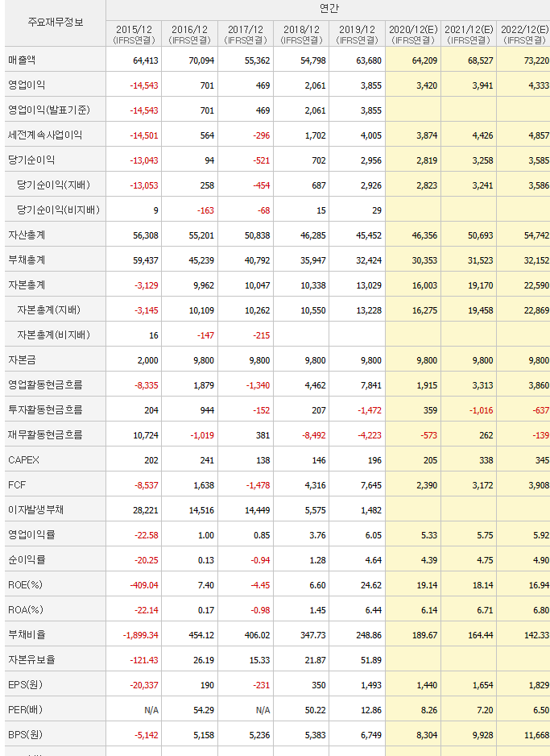The image size is (550, 756).
Task: Click the -14,501 pre-tax income value
Action: (143, 135)
